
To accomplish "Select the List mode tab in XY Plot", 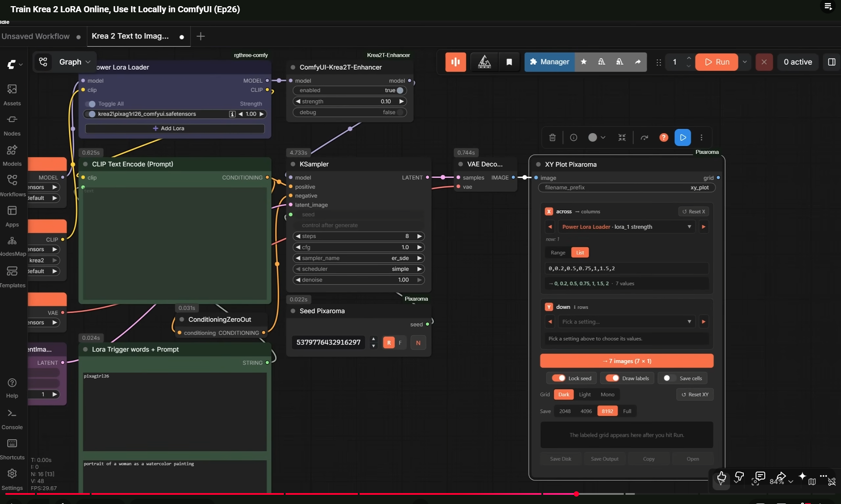I will tap(580, 253).
